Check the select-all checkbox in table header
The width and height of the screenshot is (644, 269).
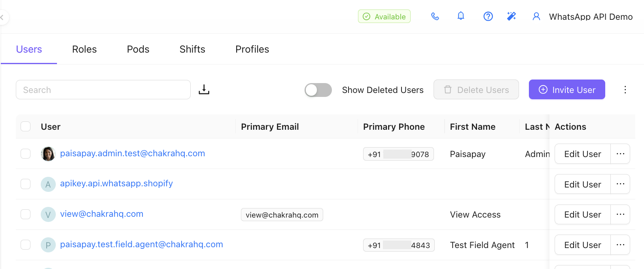pyautogui.click(x=26, y=126)
